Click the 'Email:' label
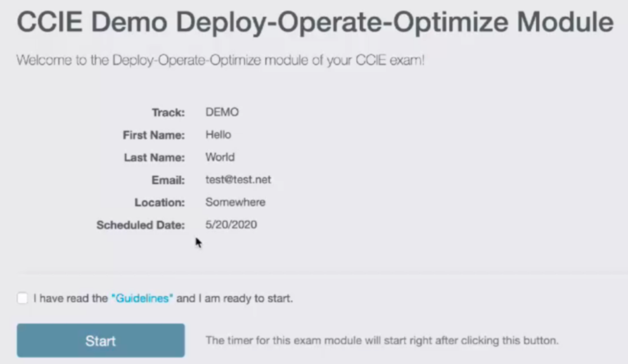This screenshot has height=364, width=628. point(168,180)
